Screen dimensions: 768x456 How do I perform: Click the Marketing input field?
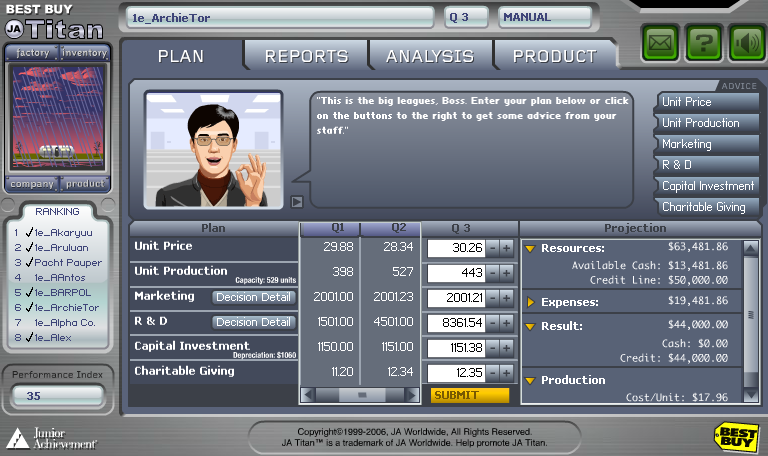[456, 298]
